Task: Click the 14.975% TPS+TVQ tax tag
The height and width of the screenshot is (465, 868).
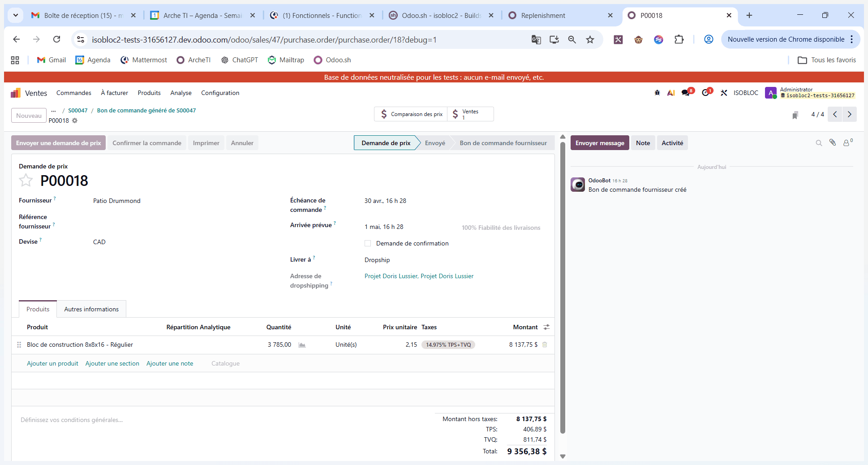Action: tap(448, 344)
